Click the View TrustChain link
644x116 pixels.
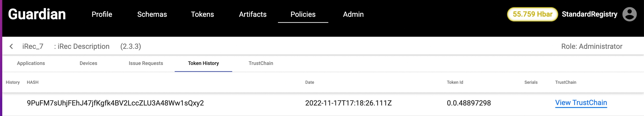click(x=581, y=103)
